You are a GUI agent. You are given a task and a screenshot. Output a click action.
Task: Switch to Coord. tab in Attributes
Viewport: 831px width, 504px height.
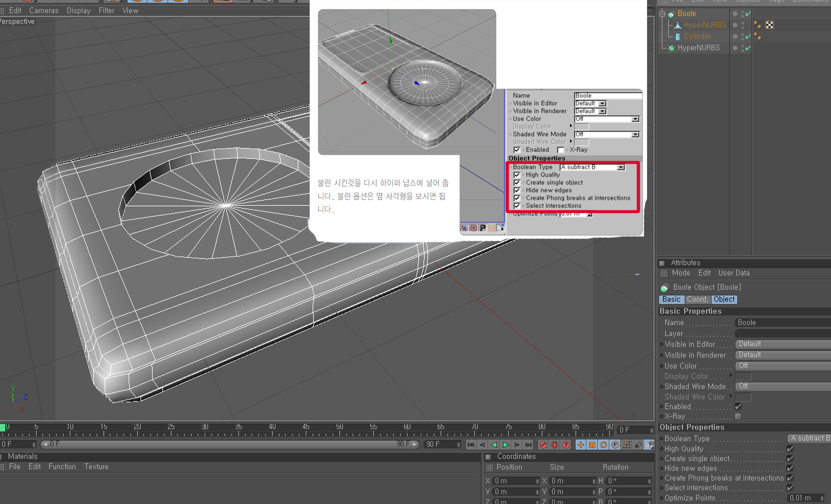[697, 299]
